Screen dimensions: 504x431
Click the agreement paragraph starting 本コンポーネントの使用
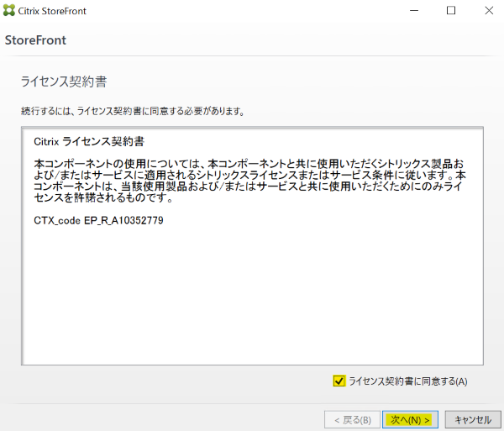click(249, 181)
